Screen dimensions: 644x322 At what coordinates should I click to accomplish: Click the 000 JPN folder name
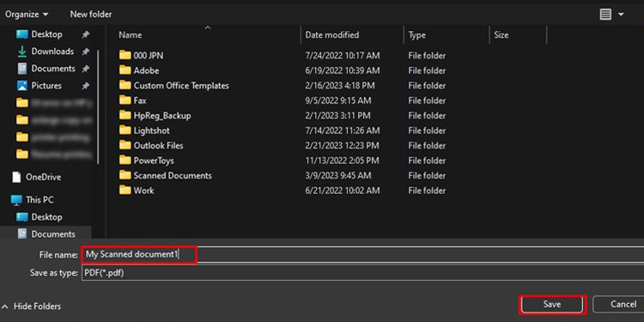tap(149, 56)
